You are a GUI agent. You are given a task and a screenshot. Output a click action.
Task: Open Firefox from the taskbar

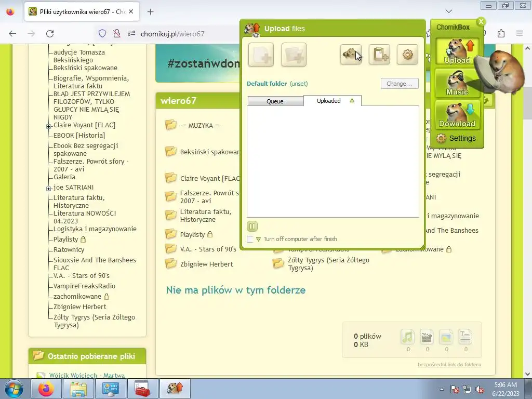(x=46, y=389)
